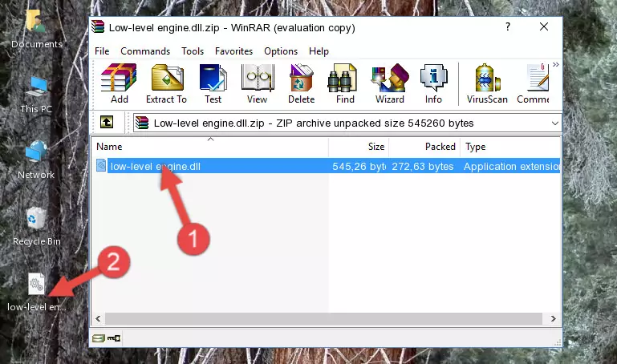Run VirusScan on the archive
Viewport: 617px width, 364px height.
[487, 83]
